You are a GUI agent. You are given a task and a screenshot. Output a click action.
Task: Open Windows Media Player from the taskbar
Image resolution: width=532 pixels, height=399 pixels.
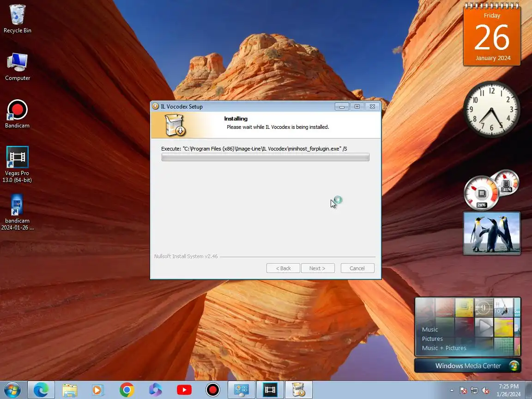tap(98, 390)
